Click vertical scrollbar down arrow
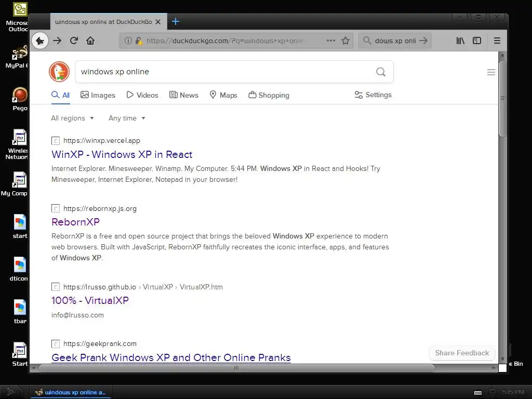This screenshot has height=399, width=532. coord(502,358)
